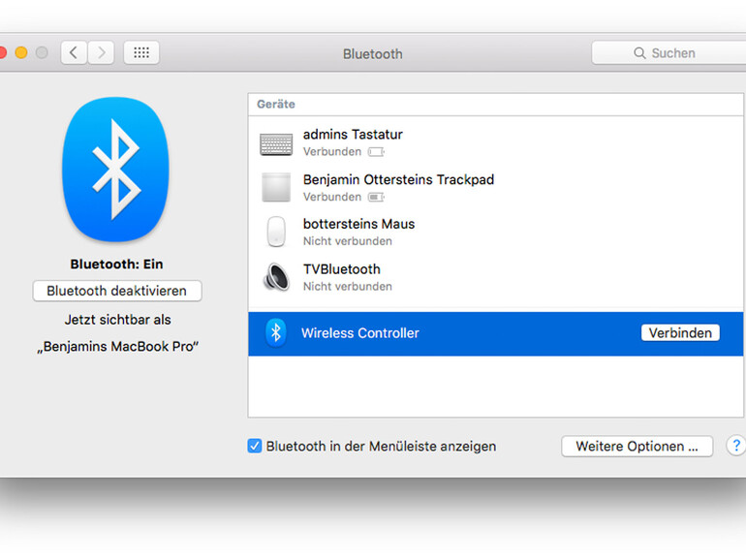Click the yellow minimize window button

click(21, 52)
